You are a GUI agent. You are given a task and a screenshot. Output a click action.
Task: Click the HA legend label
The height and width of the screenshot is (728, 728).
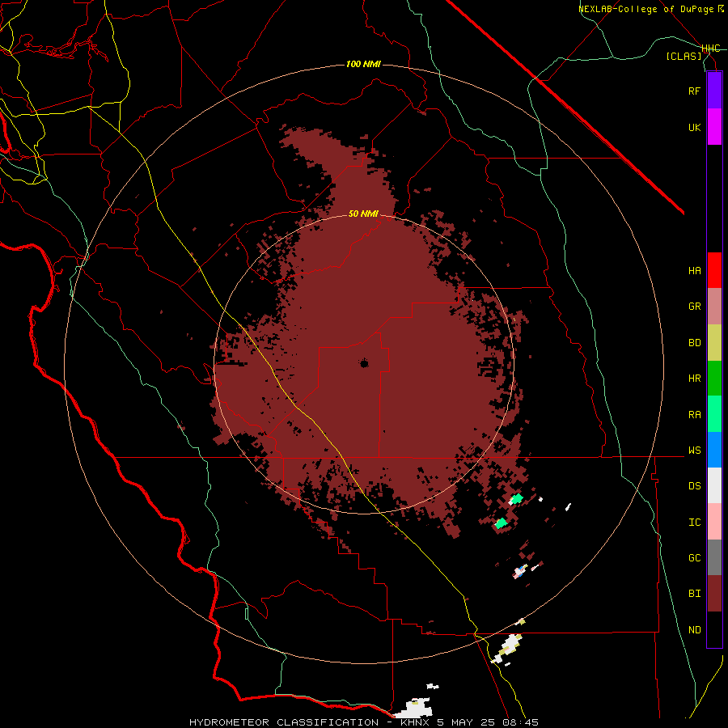click(694, 271)
